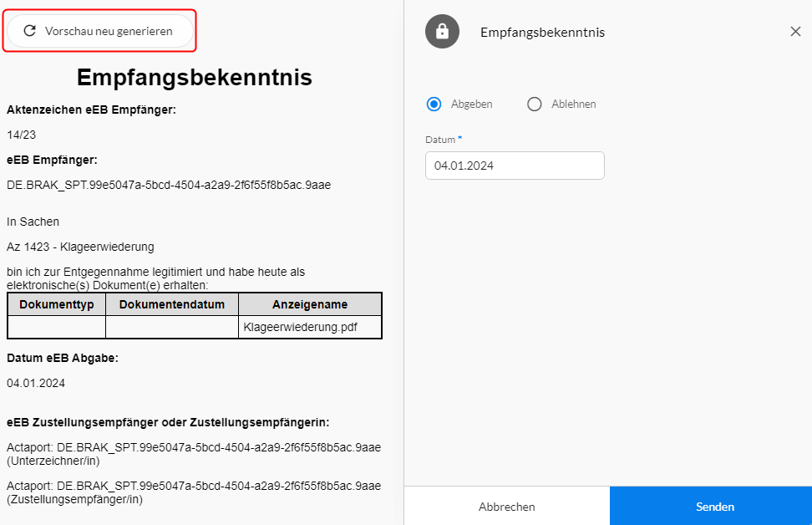Click the Az 1423 - Klageerwiederung line
This screenshot has width=812, height=525.
click(x=80, y=247)
